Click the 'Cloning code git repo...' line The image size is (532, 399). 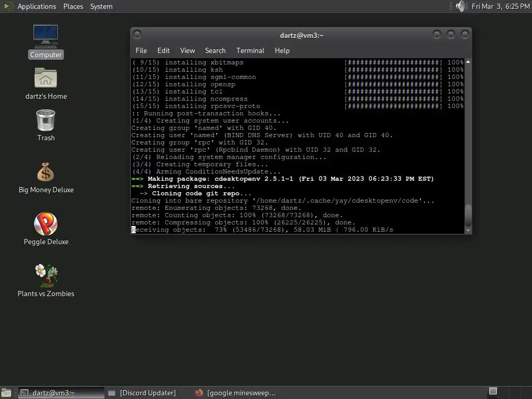tap(195, 193)
